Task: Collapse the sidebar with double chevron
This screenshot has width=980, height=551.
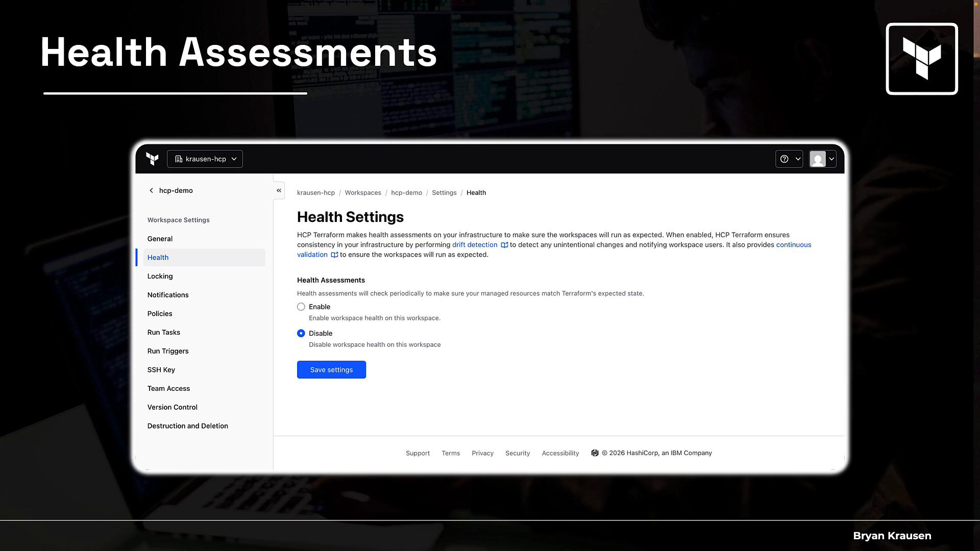Action: coord(279,190)
